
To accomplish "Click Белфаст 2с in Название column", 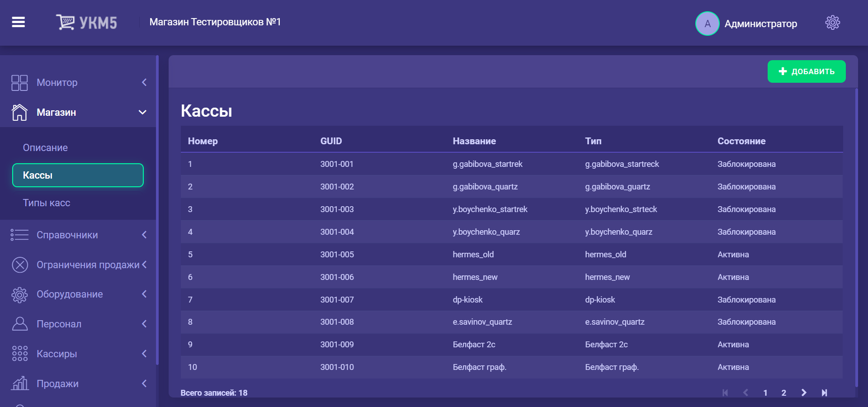I will [474, 345].
